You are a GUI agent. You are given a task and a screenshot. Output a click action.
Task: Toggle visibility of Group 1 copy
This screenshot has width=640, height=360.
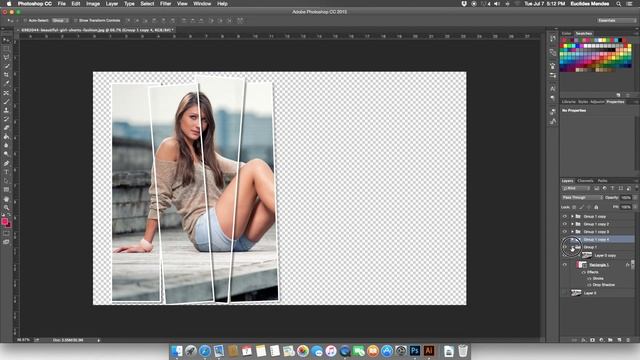coord(565,216)
